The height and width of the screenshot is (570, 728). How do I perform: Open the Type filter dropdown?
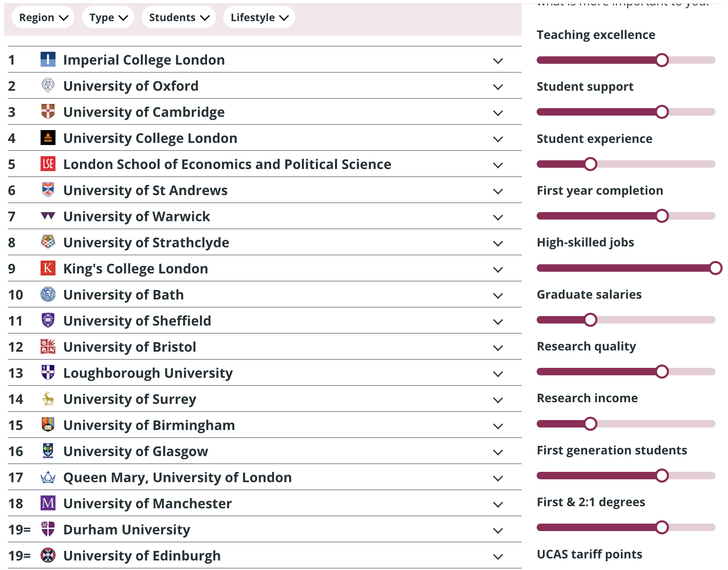coord(108,17)
